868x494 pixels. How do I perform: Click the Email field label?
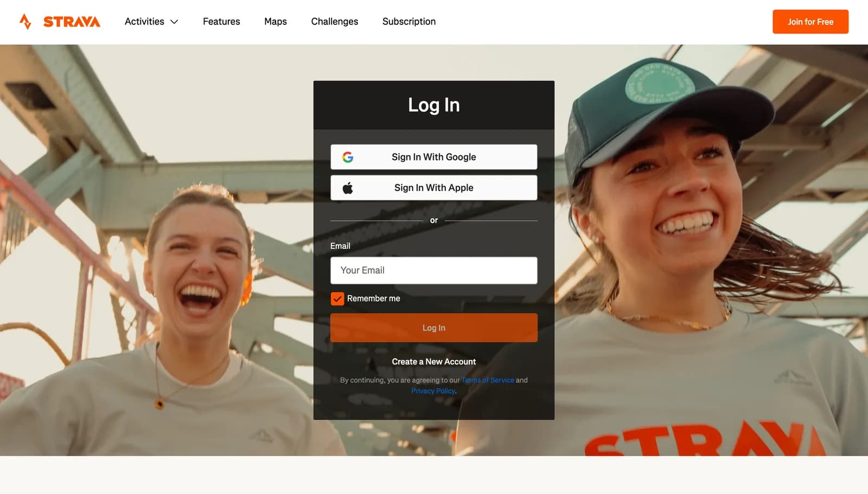coord(340,246)
